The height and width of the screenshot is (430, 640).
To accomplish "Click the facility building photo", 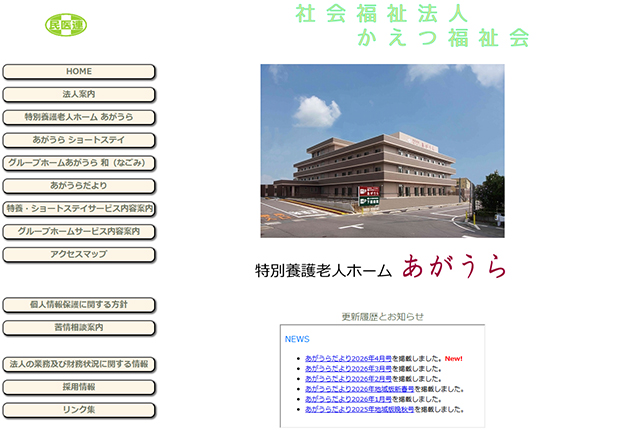I will (382, 151).
